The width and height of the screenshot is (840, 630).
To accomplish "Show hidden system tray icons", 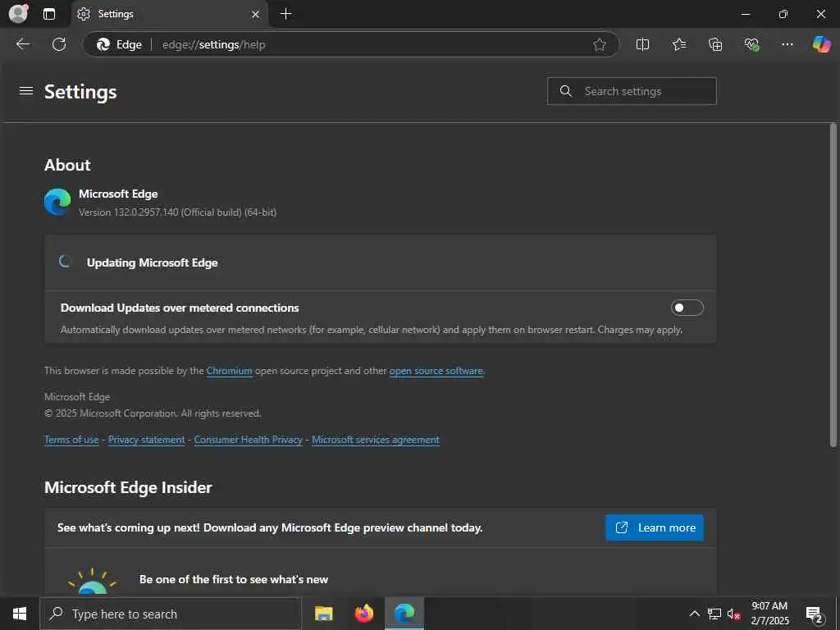I will click(x=694, y=614).
